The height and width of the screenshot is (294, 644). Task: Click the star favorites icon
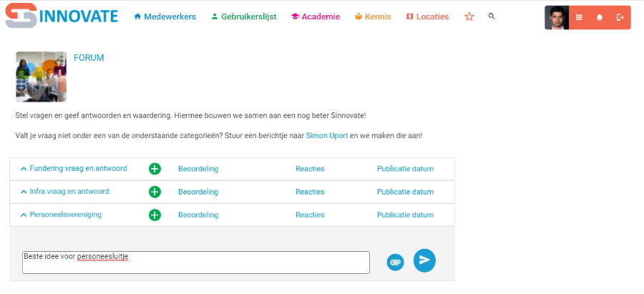[469, 16]
